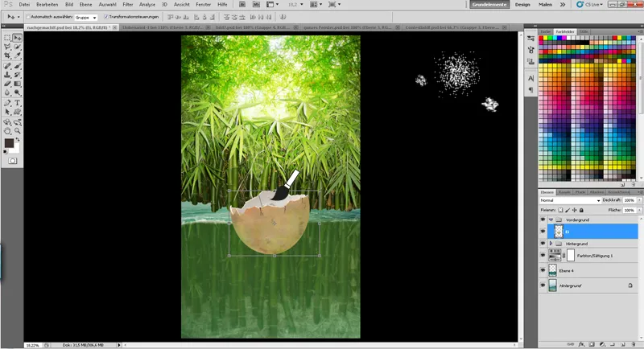
Task: Select the 3D Object Rotate tool
Action: (x=7, y=122)
